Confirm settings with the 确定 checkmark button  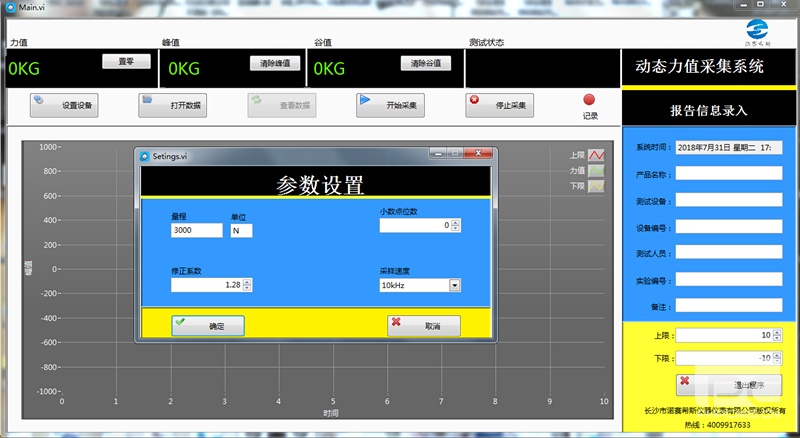(208, 325)
